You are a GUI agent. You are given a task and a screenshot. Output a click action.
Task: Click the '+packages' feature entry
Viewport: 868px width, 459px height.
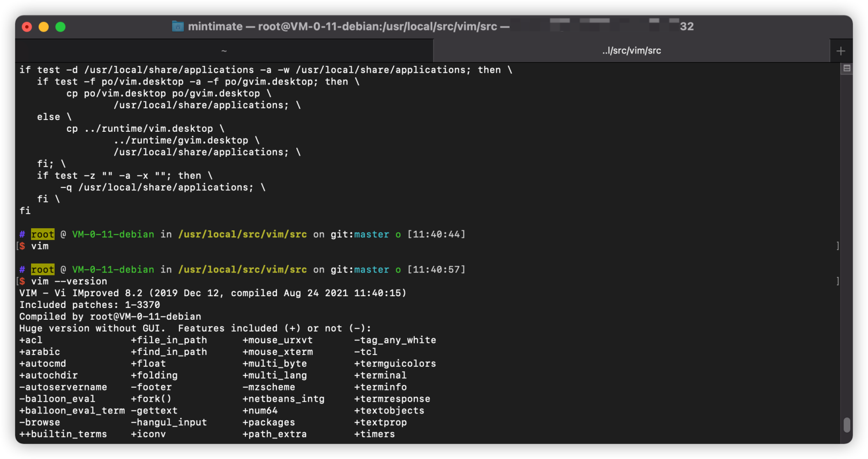coord(269,423)
